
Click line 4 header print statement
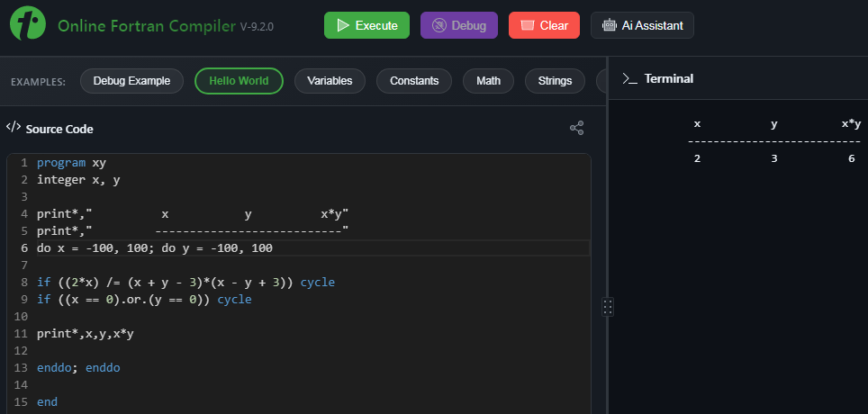coord(193,214)
